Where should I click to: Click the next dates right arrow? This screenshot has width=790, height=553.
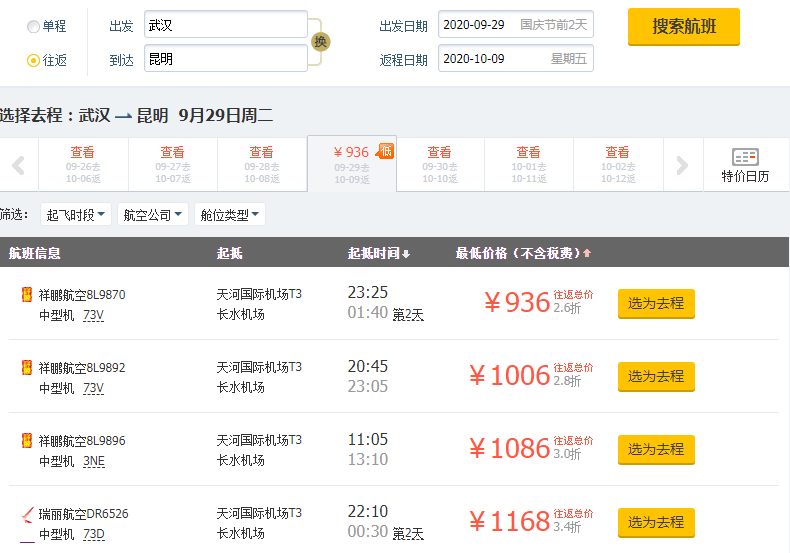[682, 165]
